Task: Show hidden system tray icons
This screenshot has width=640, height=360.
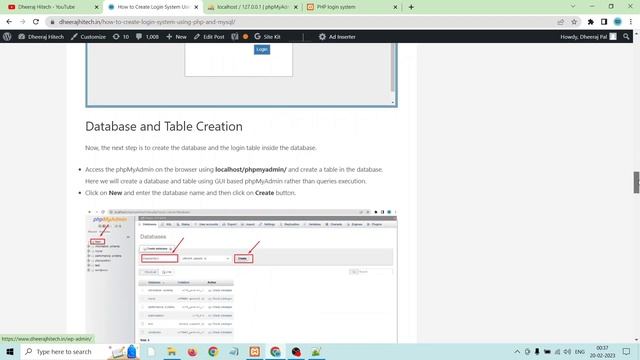Action: (x=517, y=351)
